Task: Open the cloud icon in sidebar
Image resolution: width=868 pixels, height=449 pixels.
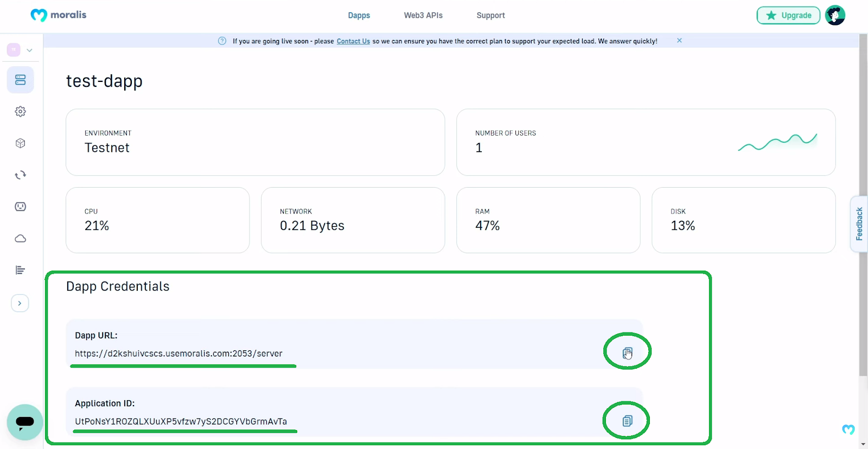Action: coord(21,239)
